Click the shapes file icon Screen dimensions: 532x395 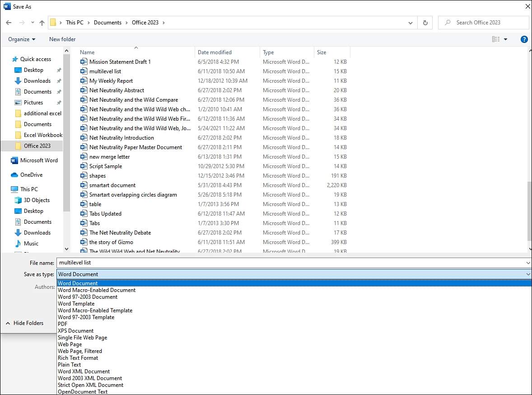tap(84, 176)
